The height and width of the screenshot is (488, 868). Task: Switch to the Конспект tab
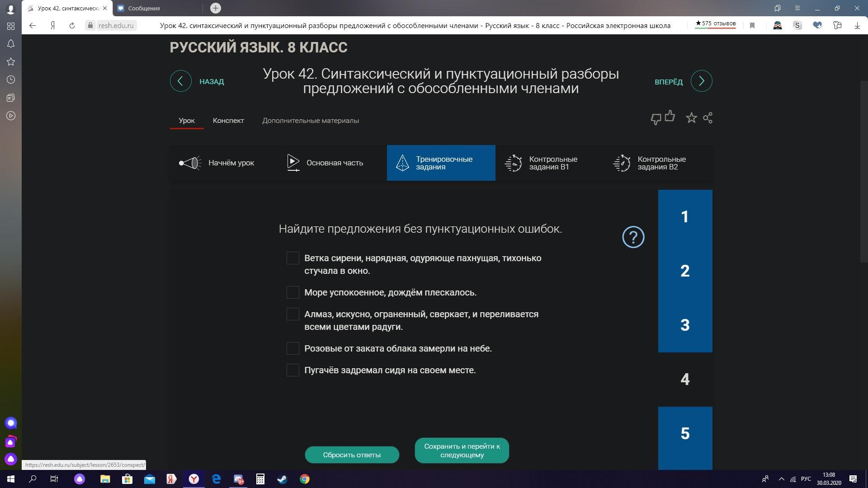click(x=228, y=121)
